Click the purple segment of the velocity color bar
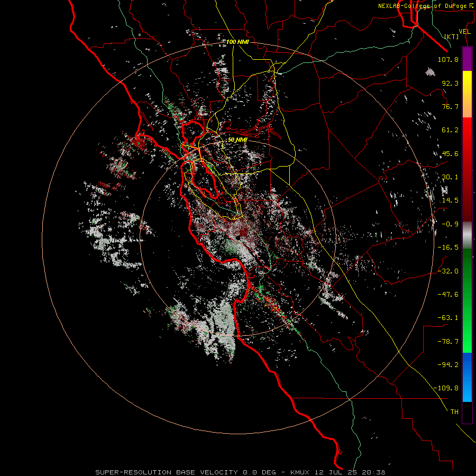The width and height of the screenshot is (476, 476). tap(467, 59)
